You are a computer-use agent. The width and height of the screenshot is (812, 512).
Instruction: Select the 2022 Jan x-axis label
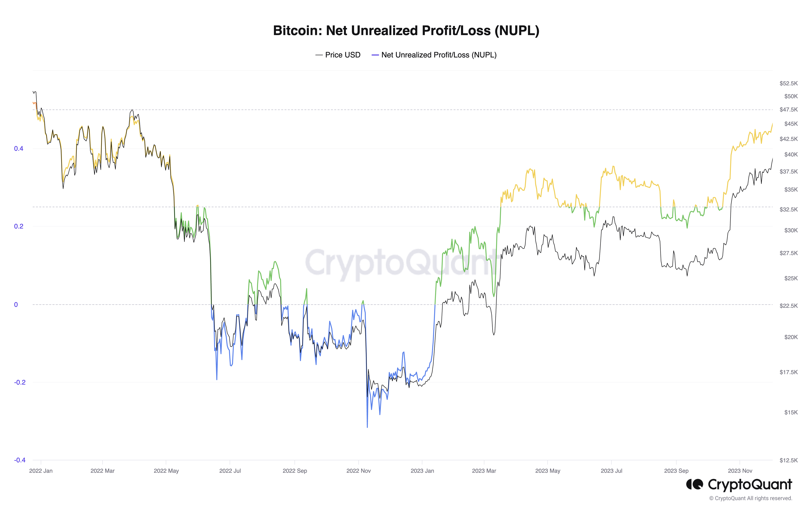(41, 470)
